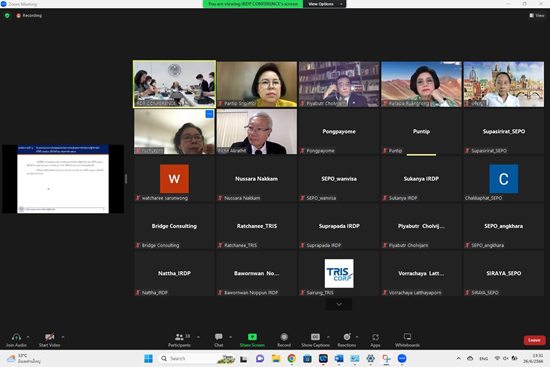Screen dimensions: 550x367
Task: Click the Recording indicator
Action: [29, 15]
